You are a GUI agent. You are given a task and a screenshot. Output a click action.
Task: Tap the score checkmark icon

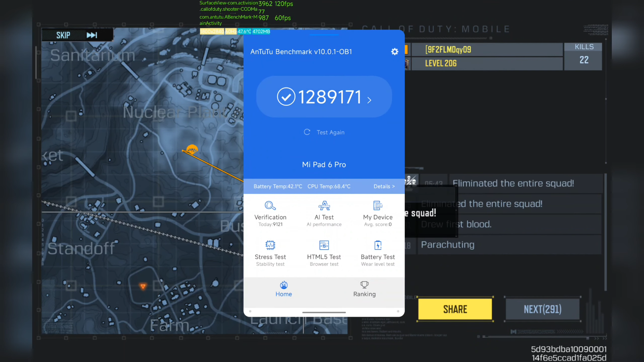pyautogui.click(x=286, y=97)
